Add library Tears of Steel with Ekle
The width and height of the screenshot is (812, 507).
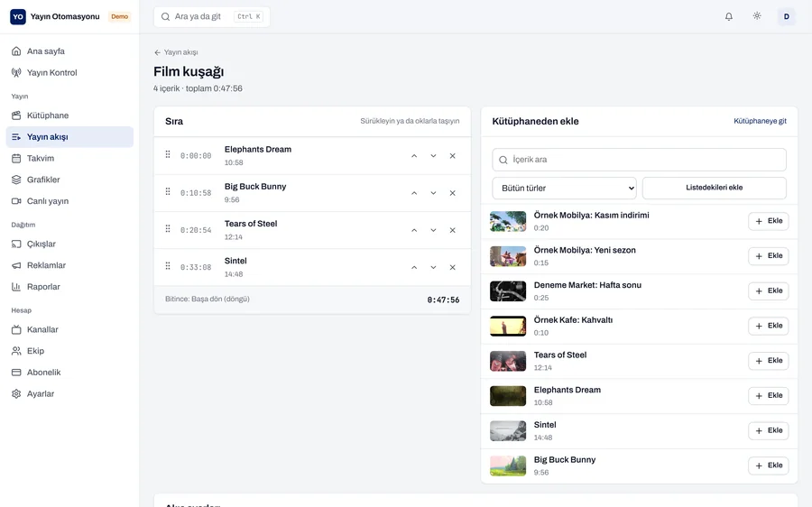tap(769, 361)
